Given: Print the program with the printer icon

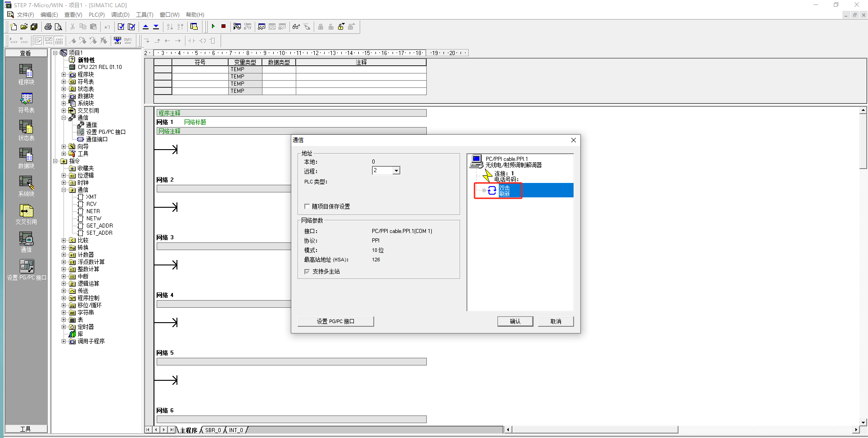Looking at the screenshot, I should (48, 27).
